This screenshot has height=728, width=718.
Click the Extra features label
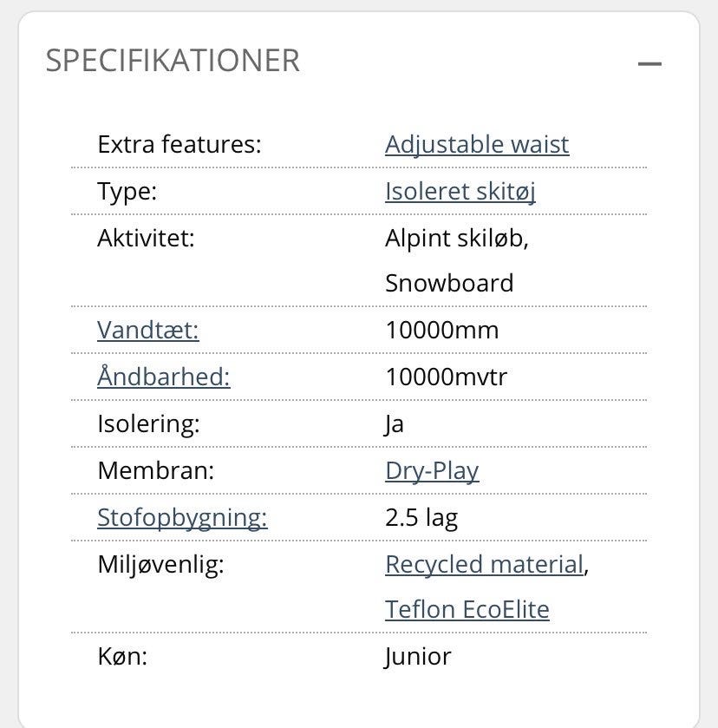point(179,144)
